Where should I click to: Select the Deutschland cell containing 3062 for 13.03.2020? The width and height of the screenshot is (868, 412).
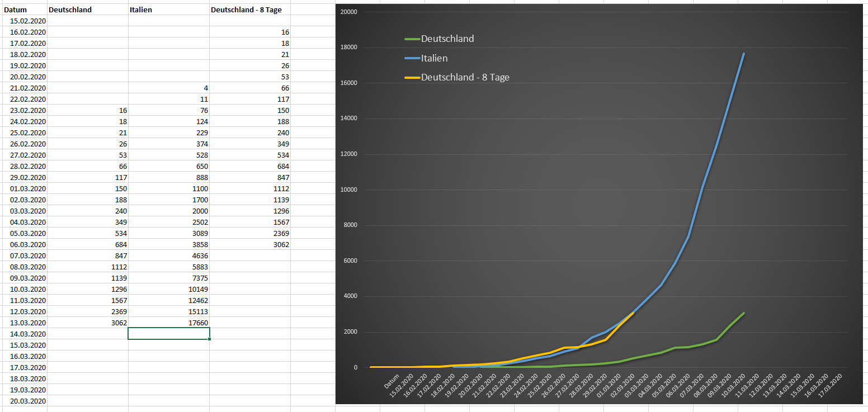click(x=88, y=323)
